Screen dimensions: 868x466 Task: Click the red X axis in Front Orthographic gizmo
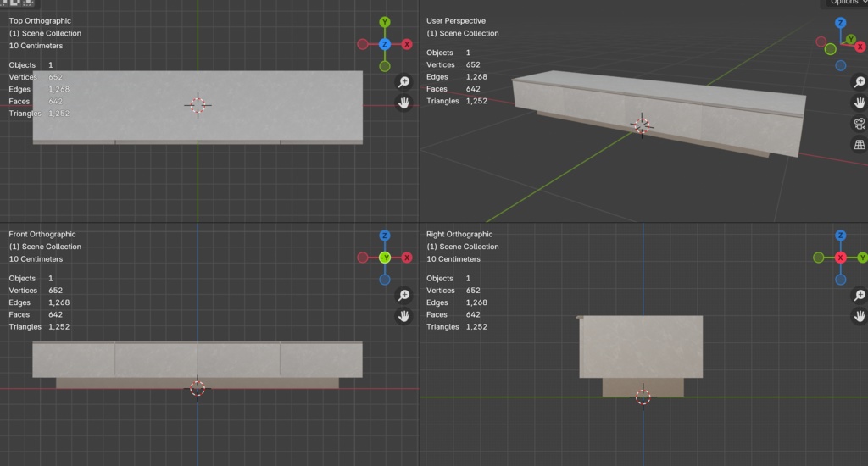(x=407, y=258)
